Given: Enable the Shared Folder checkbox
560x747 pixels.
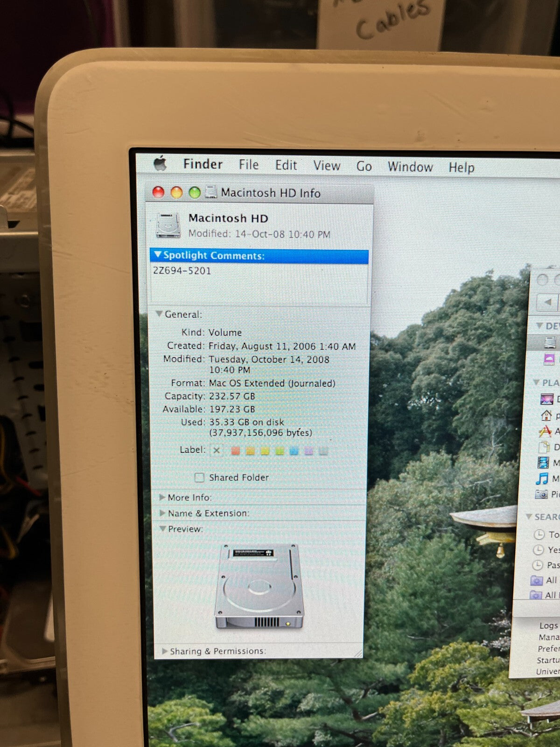Looking at the screenshot, I should tap(200, 478).
